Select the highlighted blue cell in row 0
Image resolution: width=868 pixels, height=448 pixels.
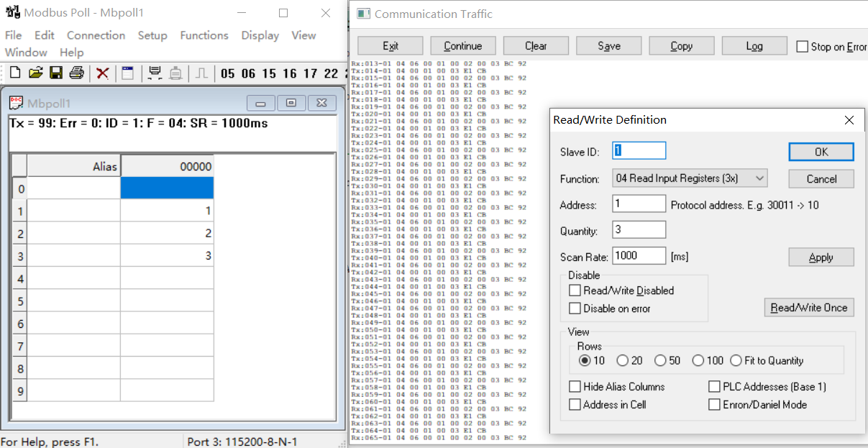pyautogui.click(x=167, y=188)
